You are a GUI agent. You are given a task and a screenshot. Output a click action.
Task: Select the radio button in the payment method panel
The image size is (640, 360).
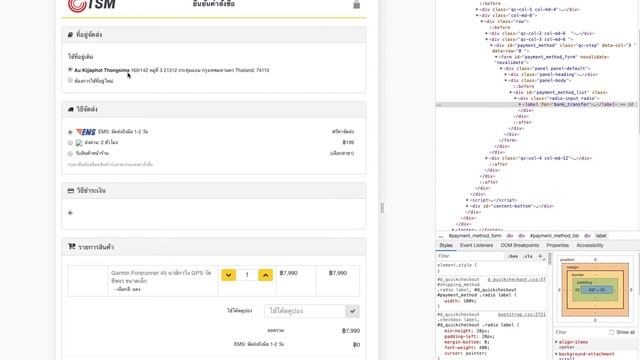tap(70, 213)
